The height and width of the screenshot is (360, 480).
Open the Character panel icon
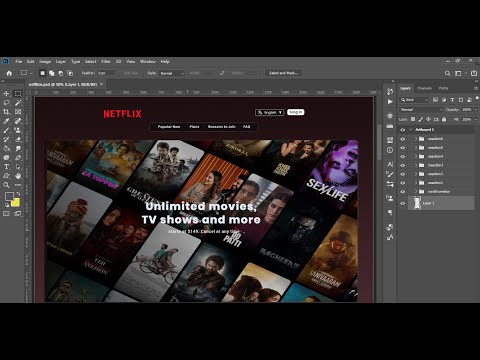point(390,164)
